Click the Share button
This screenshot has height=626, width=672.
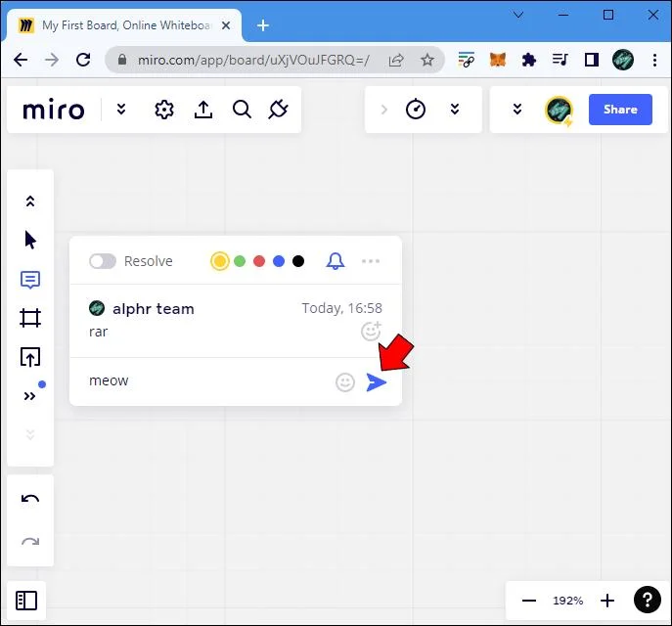(x=620, y=110)
